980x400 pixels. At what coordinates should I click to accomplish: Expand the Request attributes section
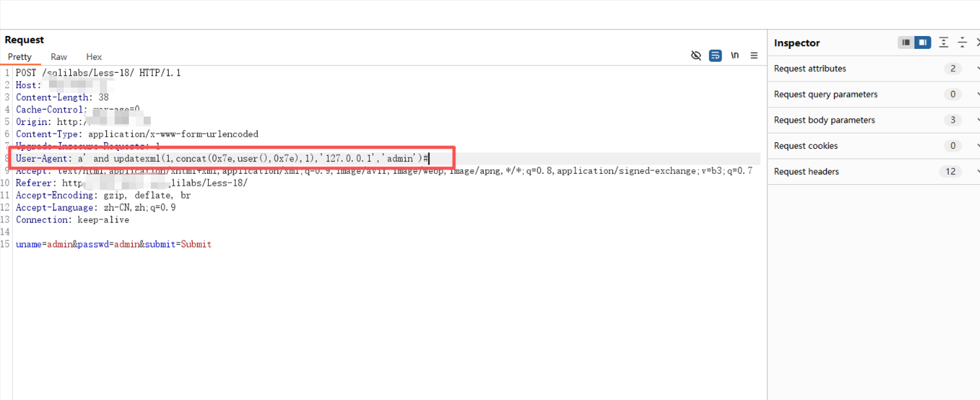[874, 68]
